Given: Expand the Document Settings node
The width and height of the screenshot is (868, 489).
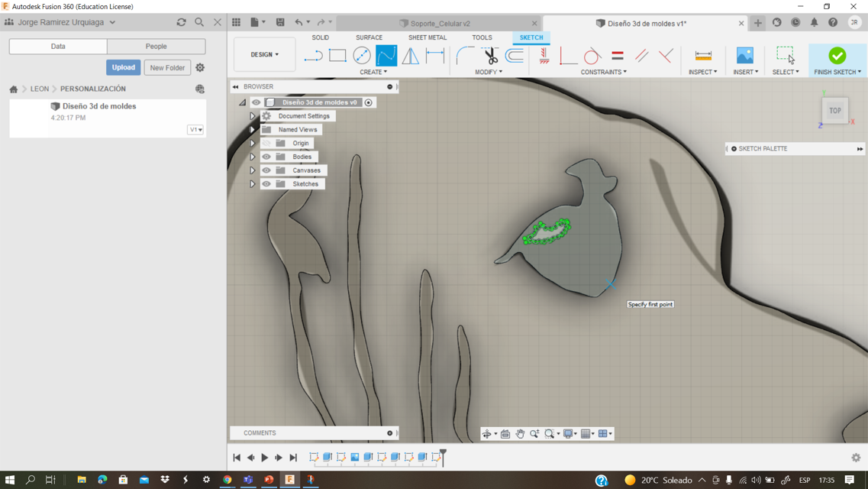Looking at the screenshot, I should (x=253, y=116).
